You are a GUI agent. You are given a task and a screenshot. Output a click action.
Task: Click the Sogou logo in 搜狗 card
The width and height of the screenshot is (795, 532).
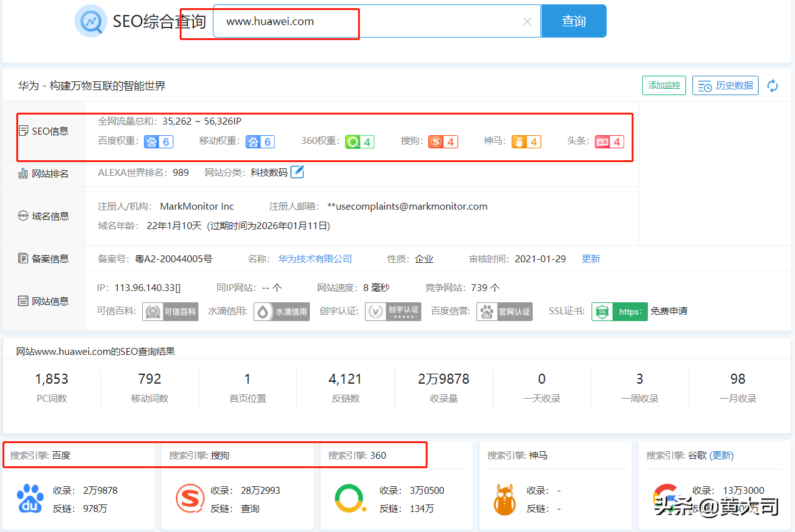[x=190, y=499]
